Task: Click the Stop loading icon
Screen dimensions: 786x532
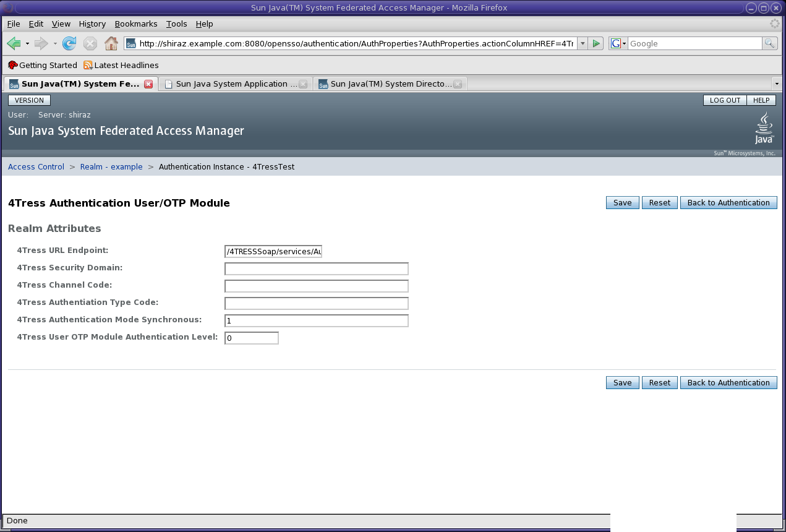Action: click(90, 43)
